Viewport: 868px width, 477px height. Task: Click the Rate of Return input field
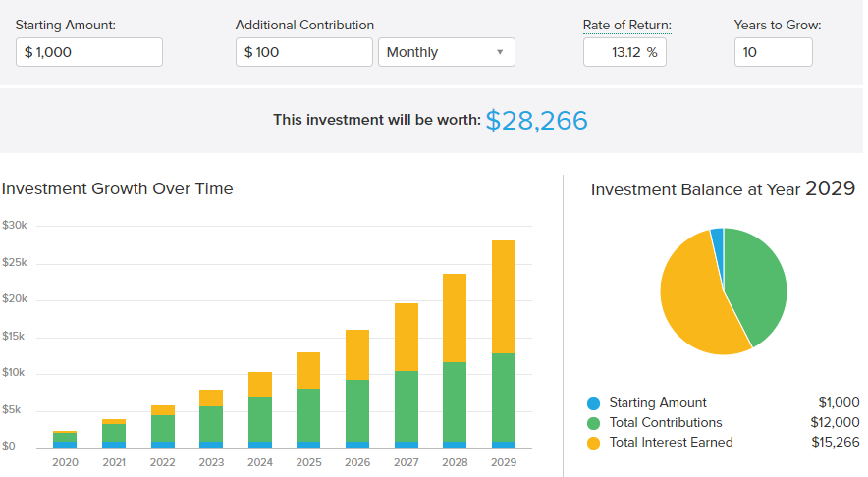pos(624,52)
